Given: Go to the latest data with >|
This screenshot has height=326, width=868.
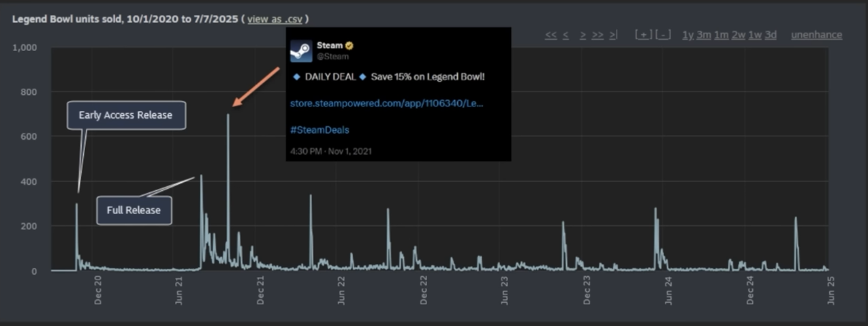Looking at the screenshot, I should (613, 35).
